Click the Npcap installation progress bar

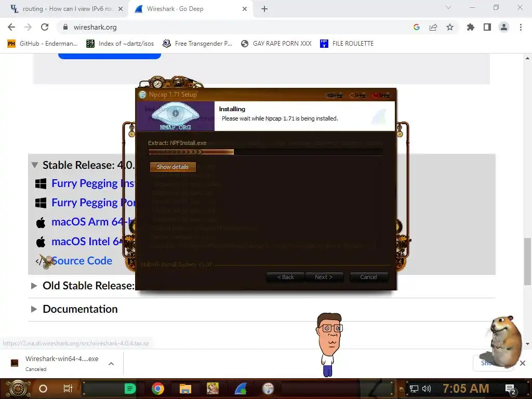[265, 152]
